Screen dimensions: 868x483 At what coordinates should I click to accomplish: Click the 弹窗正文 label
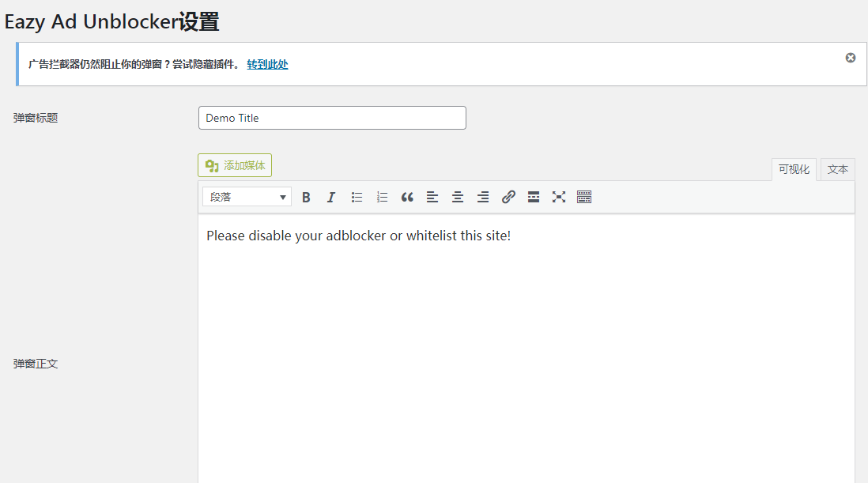(x=36, y=364)
